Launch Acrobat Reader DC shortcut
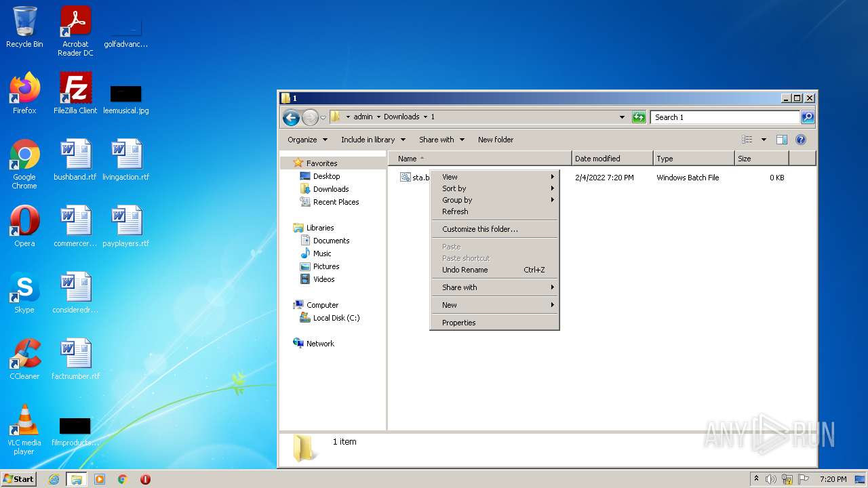The height and width of the screenshot is (488, 868). (75, 31)
